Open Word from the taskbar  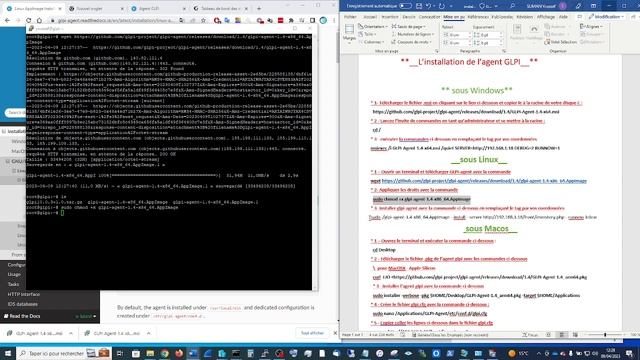[193, 353]
